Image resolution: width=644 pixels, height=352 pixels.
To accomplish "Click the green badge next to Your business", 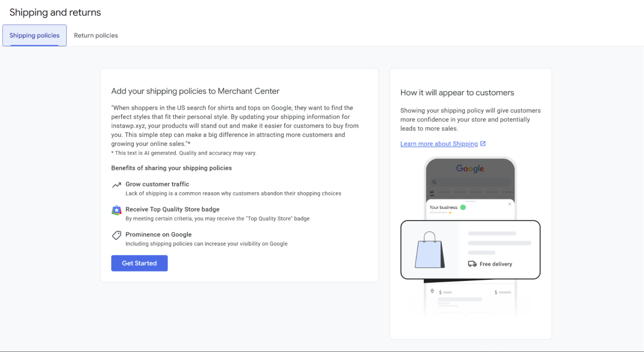I will tap(463, 207).
